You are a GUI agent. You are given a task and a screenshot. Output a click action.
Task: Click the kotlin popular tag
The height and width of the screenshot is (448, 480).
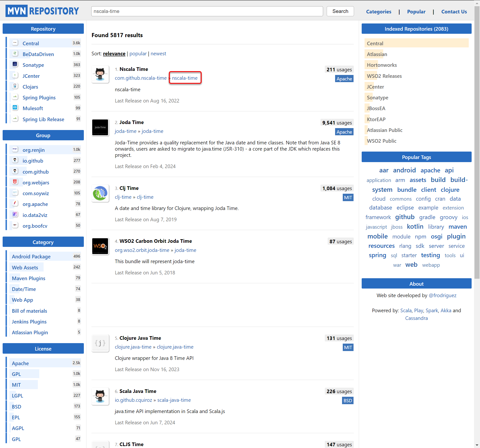415,227
